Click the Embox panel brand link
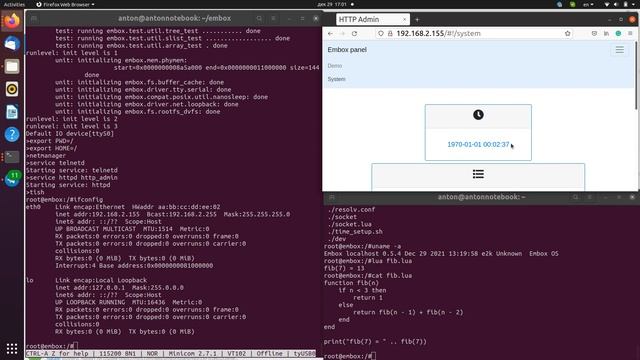This screenshot has height=360, width=640. [347, 50]
